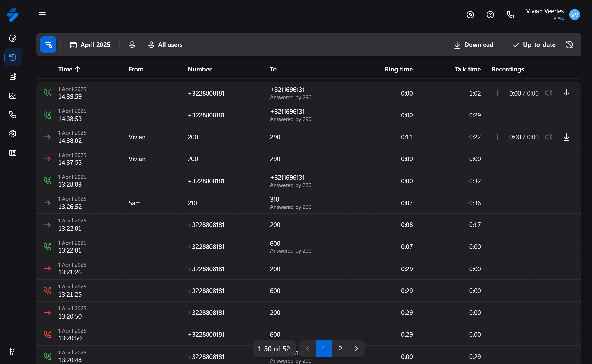Click the phone icon in top bar
Screen dimensions: 592x364
(510, 15)
